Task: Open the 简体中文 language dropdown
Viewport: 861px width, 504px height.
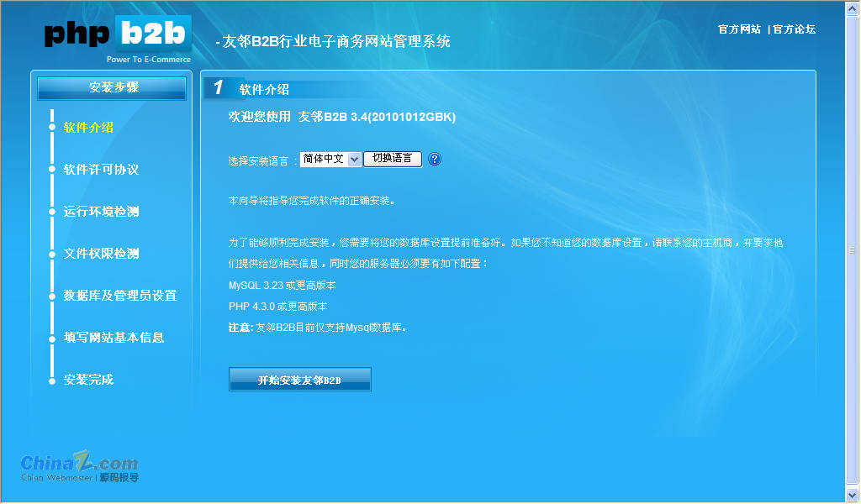Action: (330, 159)
